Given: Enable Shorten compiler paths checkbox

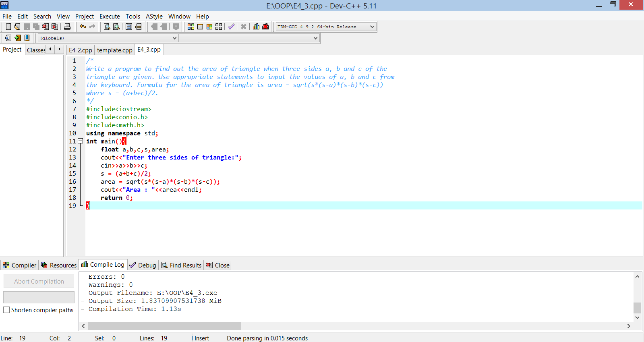Looking at the screenshot, I should pyautogui.click(x=6, y=310).
